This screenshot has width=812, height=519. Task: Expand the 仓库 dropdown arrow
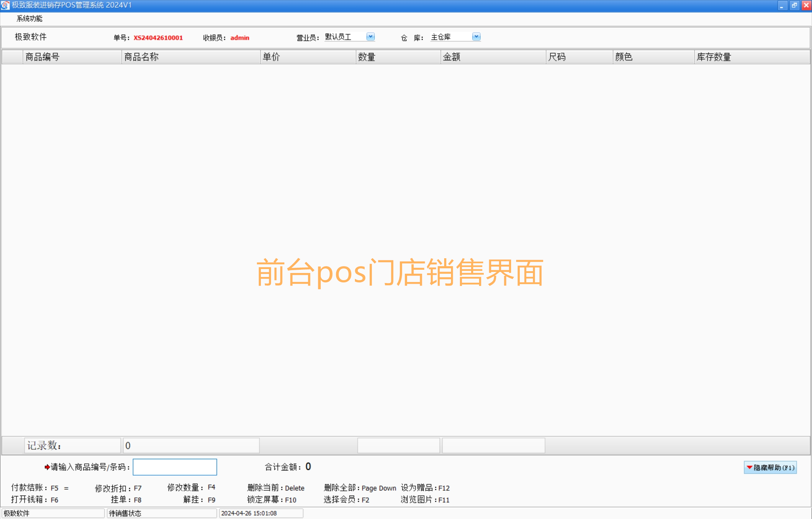[x=476, y=37]
